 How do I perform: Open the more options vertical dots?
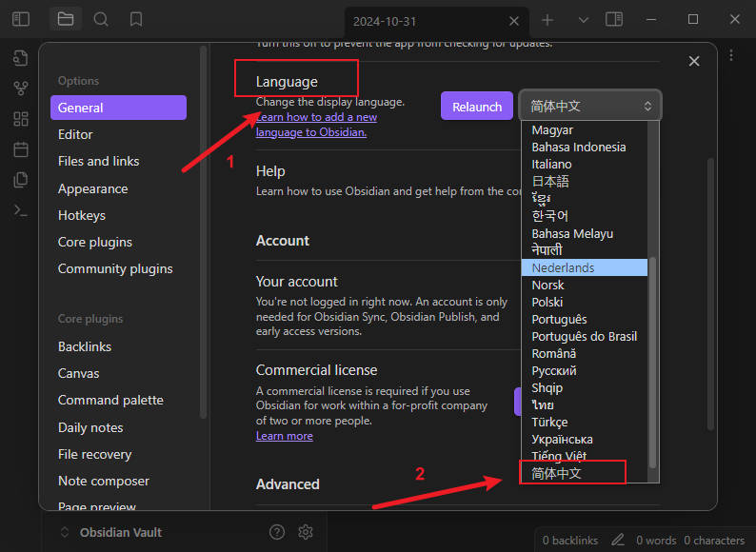click(731, 55)
